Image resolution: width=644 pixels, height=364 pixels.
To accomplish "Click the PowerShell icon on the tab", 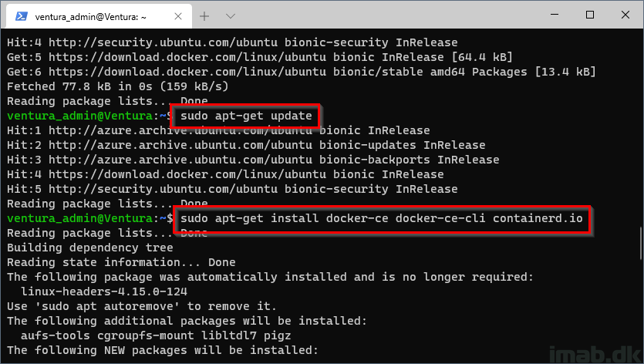I will coord(21,16).
